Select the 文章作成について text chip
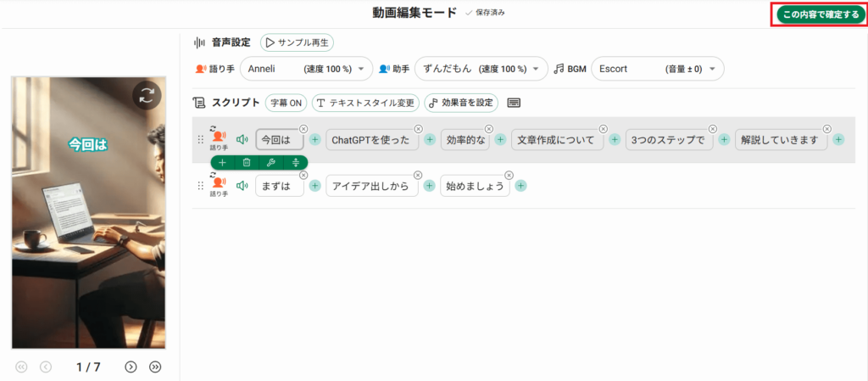The image size is (868, 381). pos(558,140)
